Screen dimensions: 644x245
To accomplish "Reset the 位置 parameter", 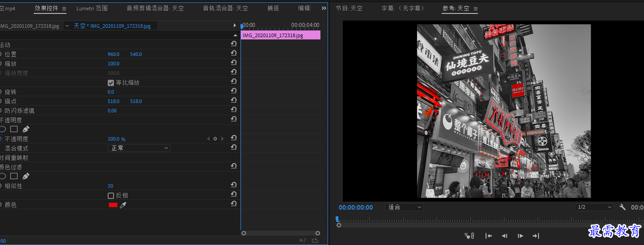I will [233, 53].
